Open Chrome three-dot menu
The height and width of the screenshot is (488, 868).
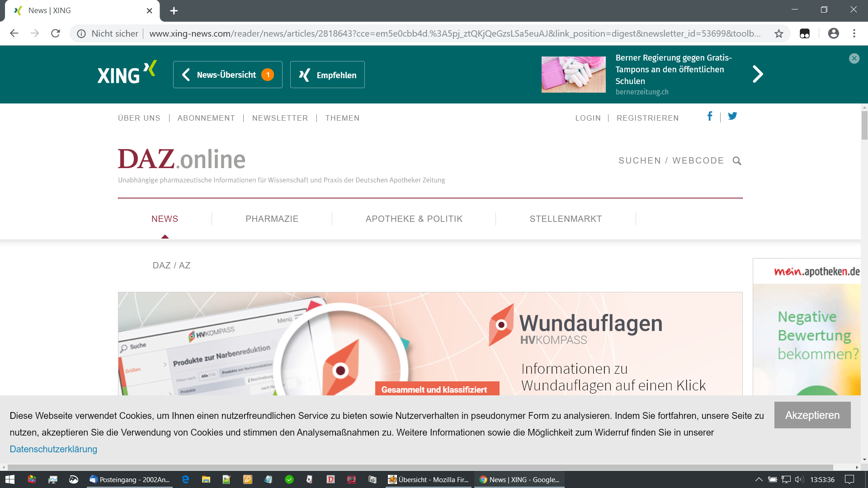(854, 33)
